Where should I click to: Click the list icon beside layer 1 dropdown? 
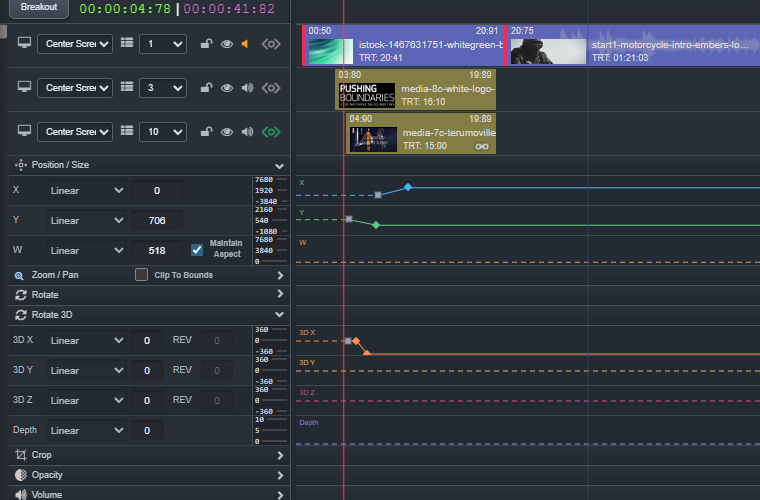[127, 43]
